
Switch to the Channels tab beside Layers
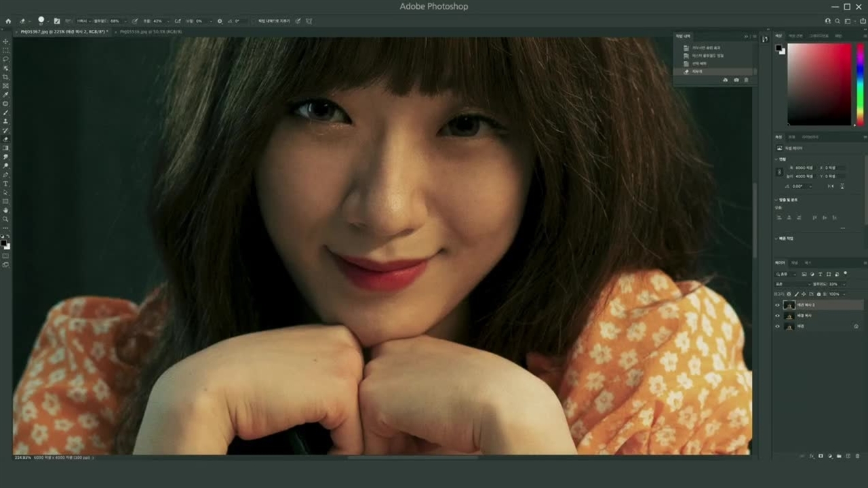(795, 262)
